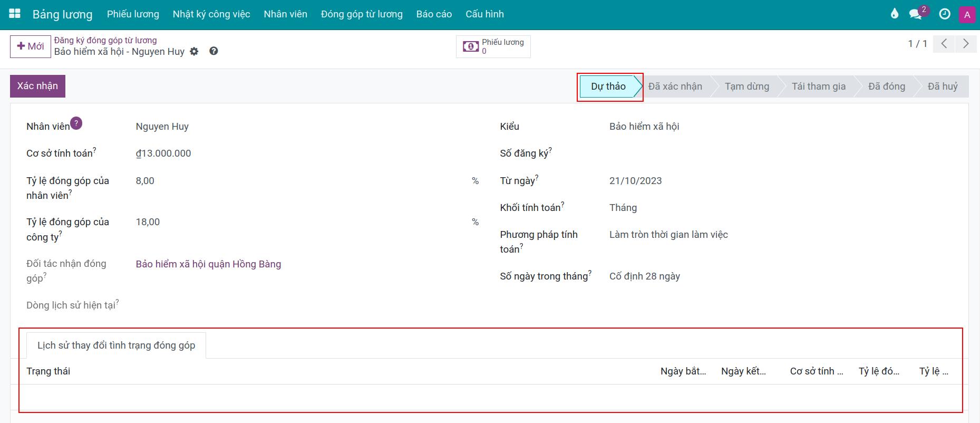This screenshot has width=980, height=423.
Task: Open the activities clock icon
Action: pyautogui.click(x=945, y=14)
